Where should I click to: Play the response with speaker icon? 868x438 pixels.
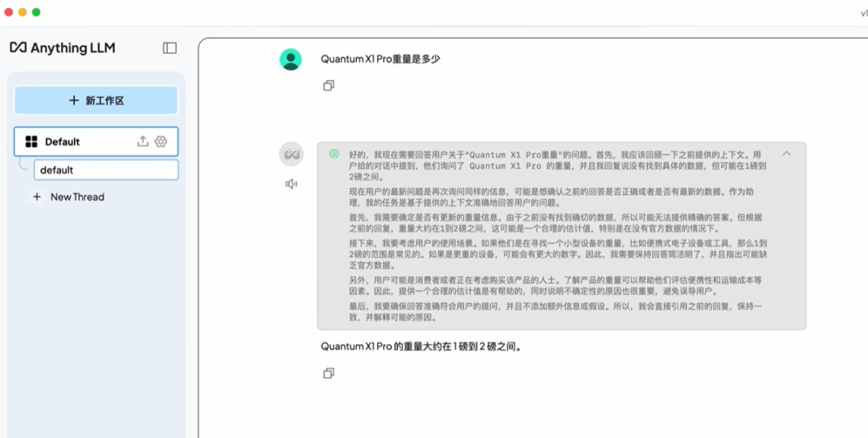coord(291,184)
